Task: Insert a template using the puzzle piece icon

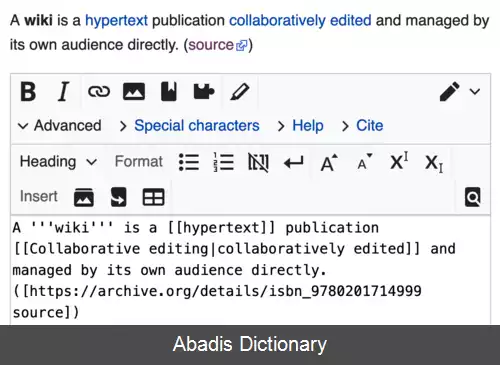Action: pos(204,91)
